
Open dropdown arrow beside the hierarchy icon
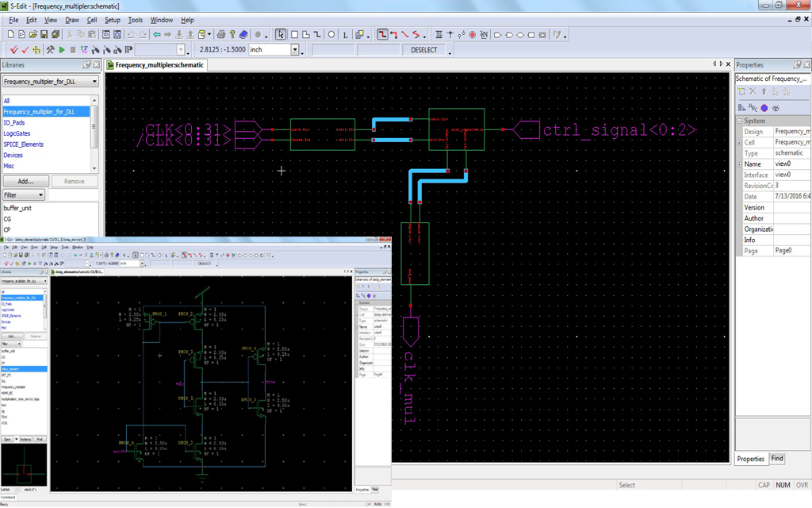pyautogui.click(x=209, y=35)
